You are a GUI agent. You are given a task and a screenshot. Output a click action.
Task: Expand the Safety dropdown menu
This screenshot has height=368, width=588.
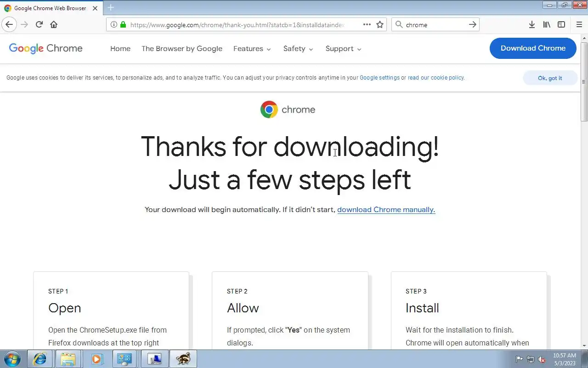tap(298, 49)
